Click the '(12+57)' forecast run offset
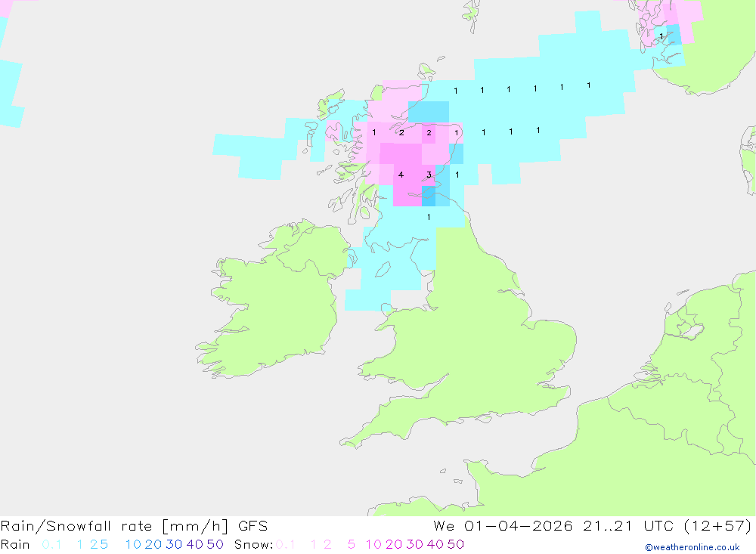756x554 pixels. click(x=718, y=526)
